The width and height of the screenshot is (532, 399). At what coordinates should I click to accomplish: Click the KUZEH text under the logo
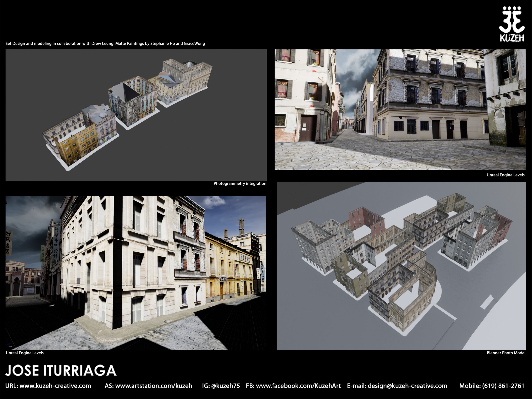pos(512,38)
